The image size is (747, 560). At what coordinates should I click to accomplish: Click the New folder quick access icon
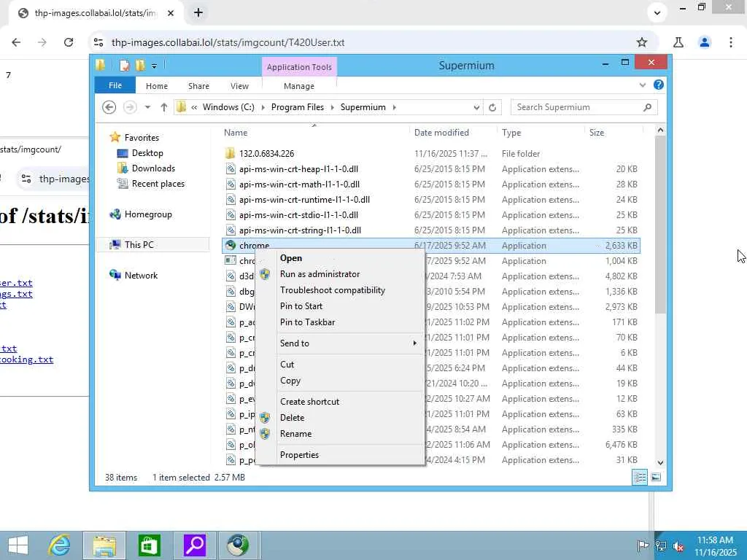point(140,65)
